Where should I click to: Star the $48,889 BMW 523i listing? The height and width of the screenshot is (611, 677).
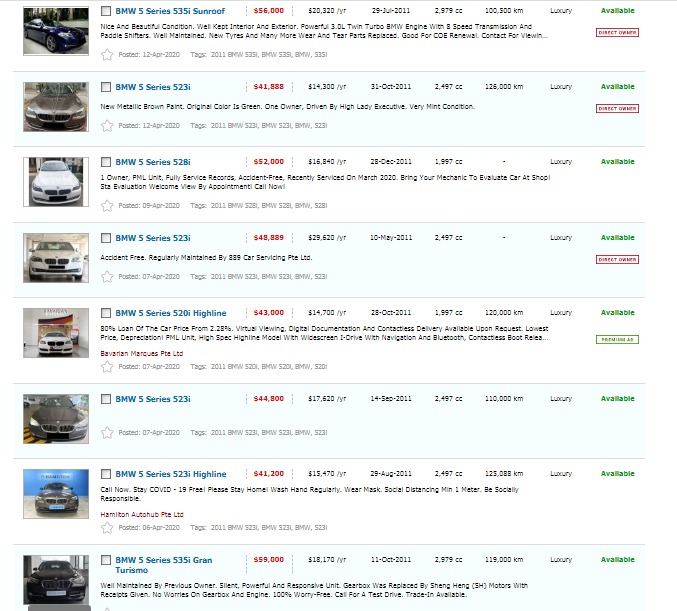point(107,277)
